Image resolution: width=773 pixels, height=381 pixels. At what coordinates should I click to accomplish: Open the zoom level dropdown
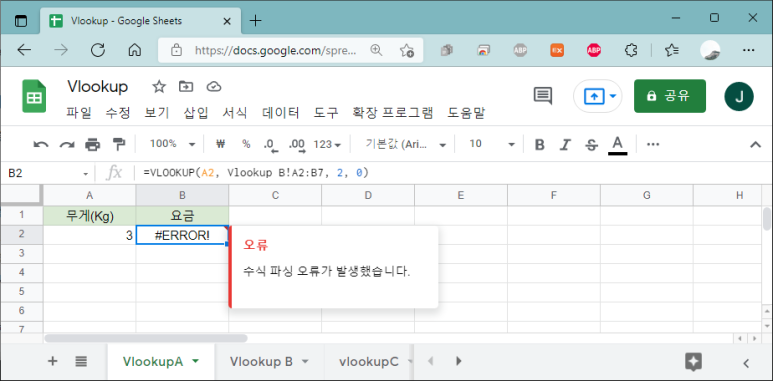pyautogui.click(x=172, y=144)
